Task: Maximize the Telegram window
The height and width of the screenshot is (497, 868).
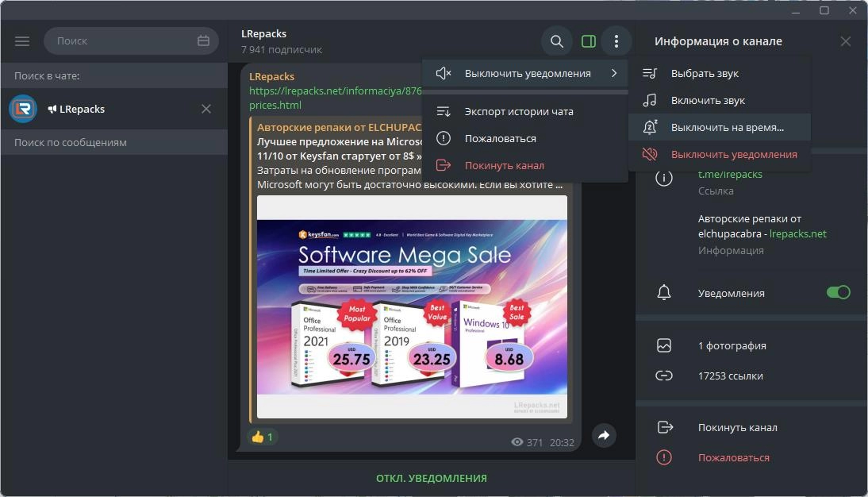Action: point(824,10)
